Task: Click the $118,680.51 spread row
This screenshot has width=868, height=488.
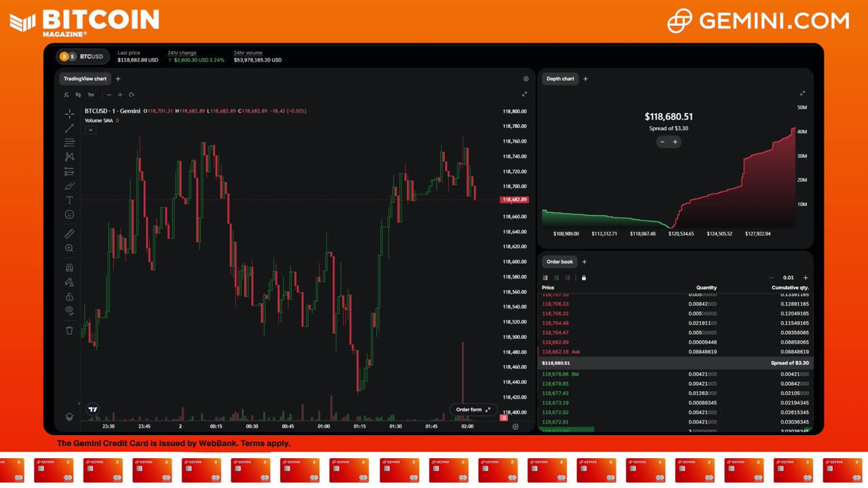Action: tap(675, 363)
